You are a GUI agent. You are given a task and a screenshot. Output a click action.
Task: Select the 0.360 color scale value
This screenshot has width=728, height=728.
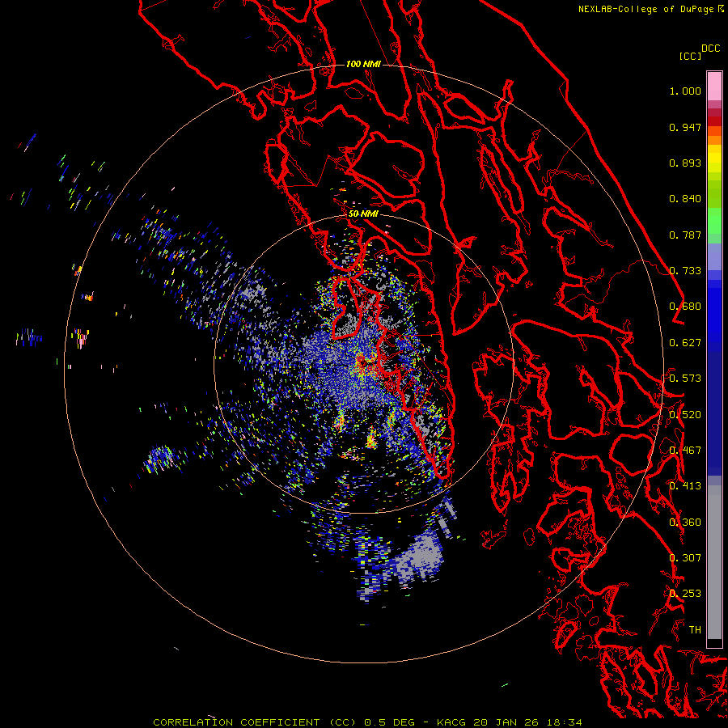click(x=685, y=523)
